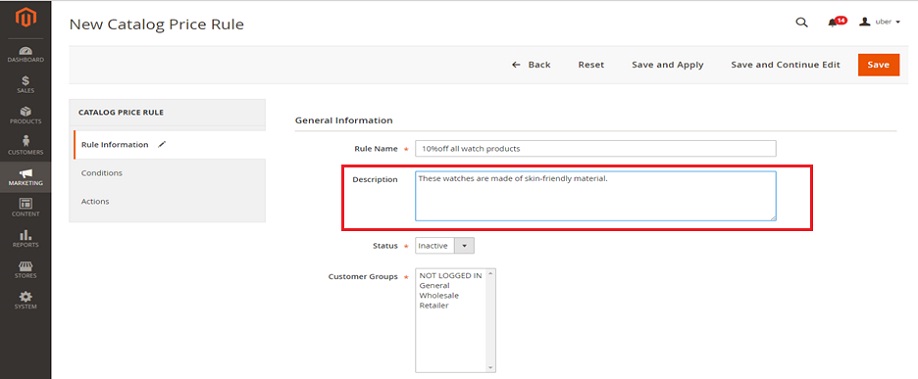Click the Back button

click(x=531, y=65)
